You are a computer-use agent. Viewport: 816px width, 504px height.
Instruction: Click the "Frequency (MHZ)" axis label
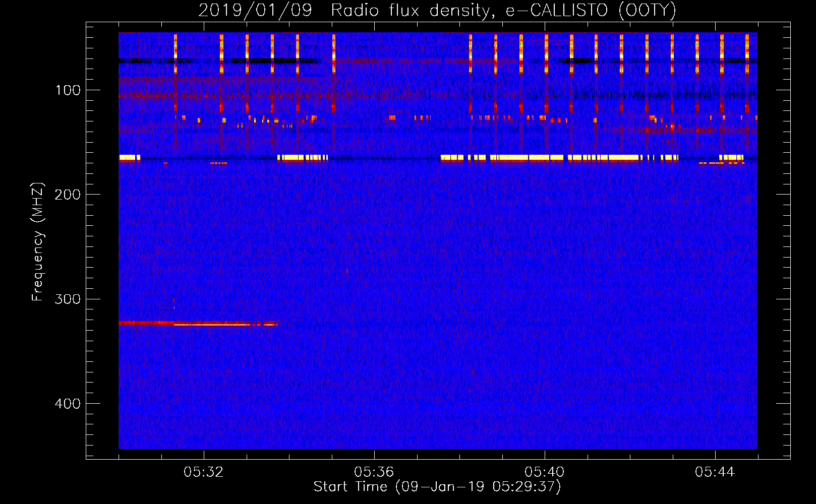click(38, 241)
